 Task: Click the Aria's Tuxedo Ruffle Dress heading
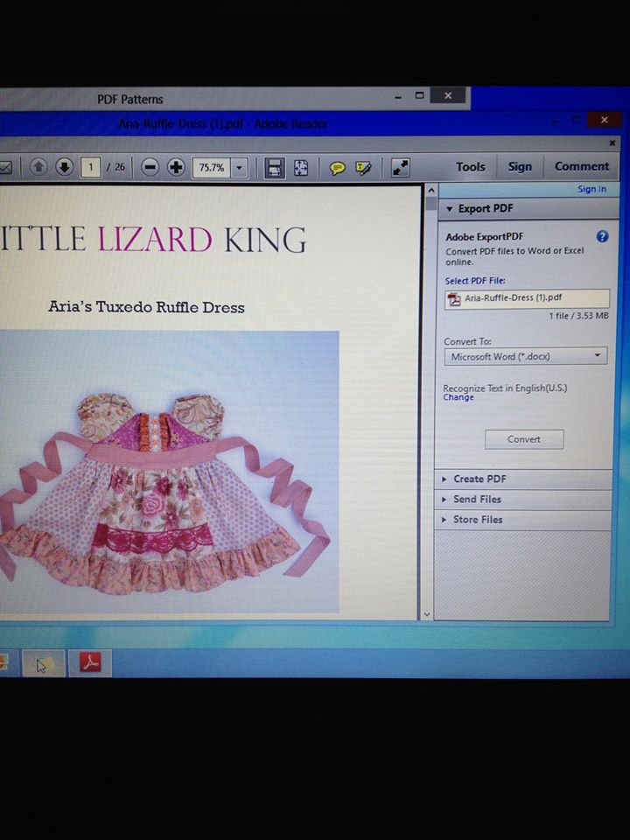click(x=146, y=307)
